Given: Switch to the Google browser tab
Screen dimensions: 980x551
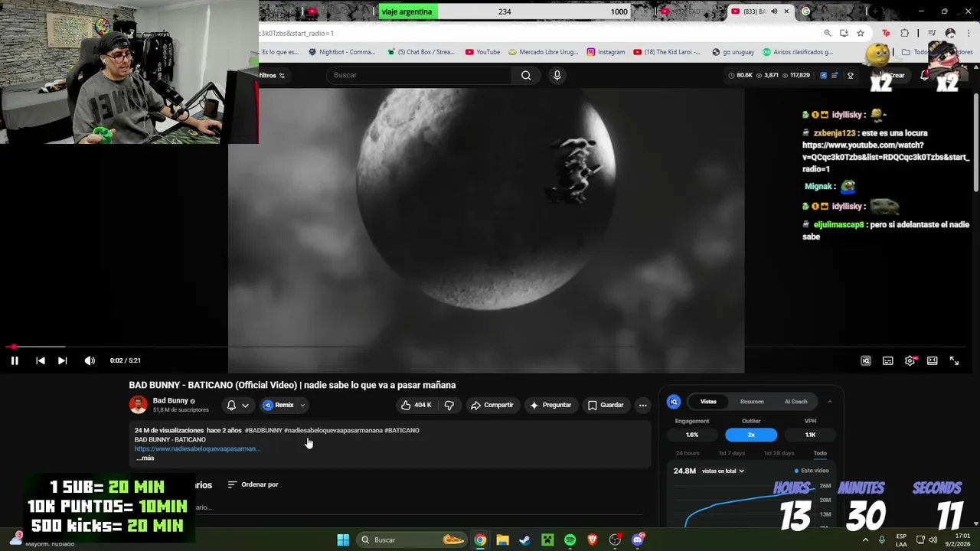Looking at the screenshot, I should click(x=805, y=11).
